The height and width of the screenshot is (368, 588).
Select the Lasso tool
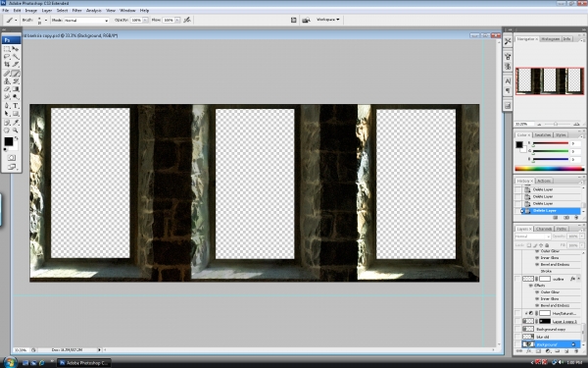(7, 57)
